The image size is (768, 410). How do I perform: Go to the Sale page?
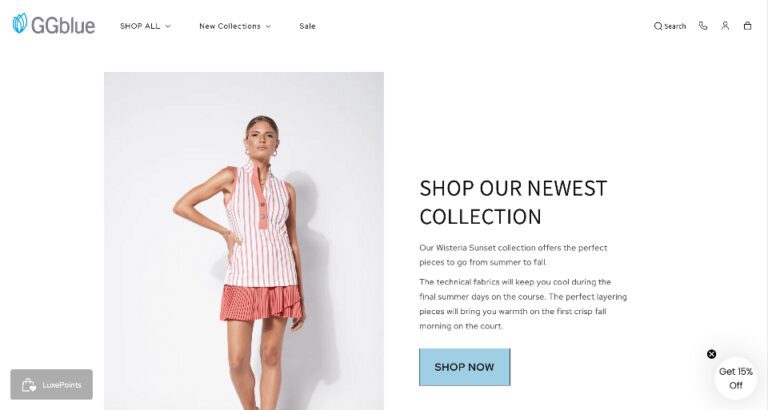click(x=308, y=26)
